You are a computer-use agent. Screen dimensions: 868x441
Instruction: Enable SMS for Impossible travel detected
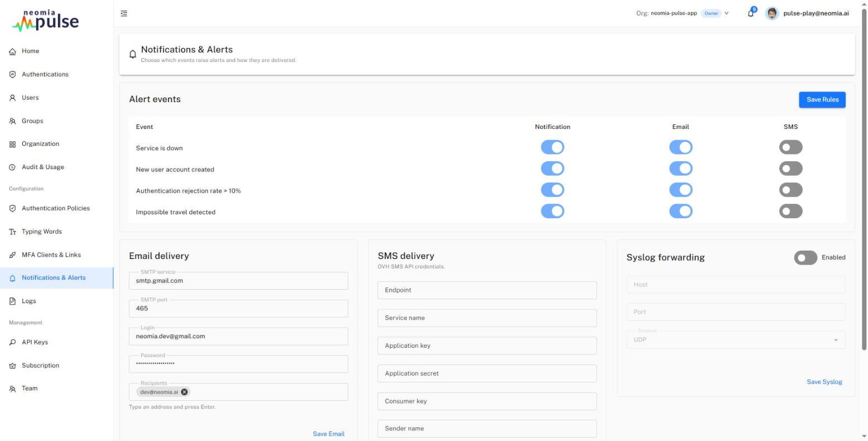click(x=790, y=211)
